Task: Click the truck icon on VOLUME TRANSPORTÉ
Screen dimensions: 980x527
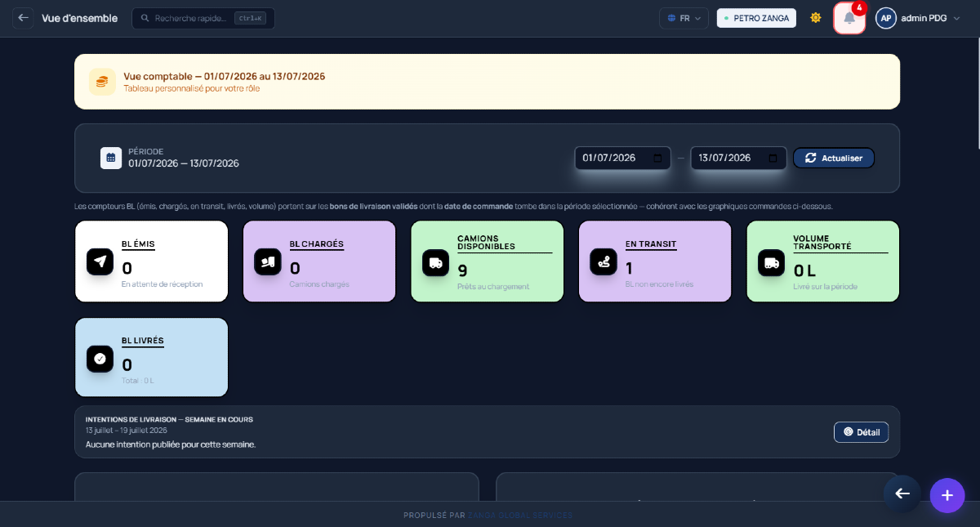Action: (x=772, y=262)
